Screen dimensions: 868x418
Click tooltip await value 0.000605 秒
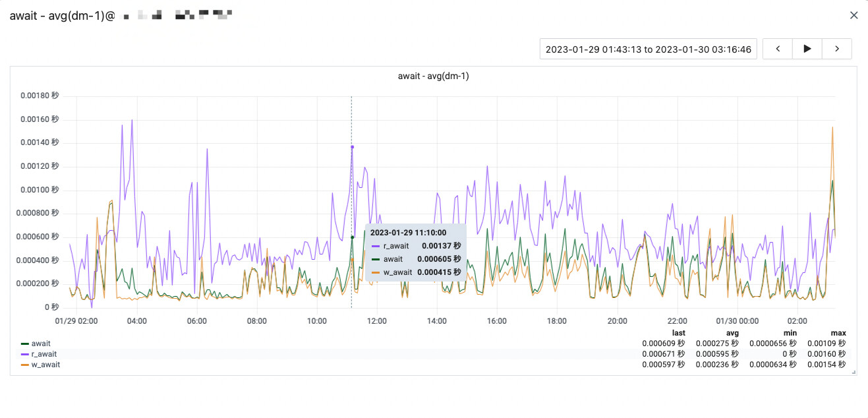coord(440,259)
